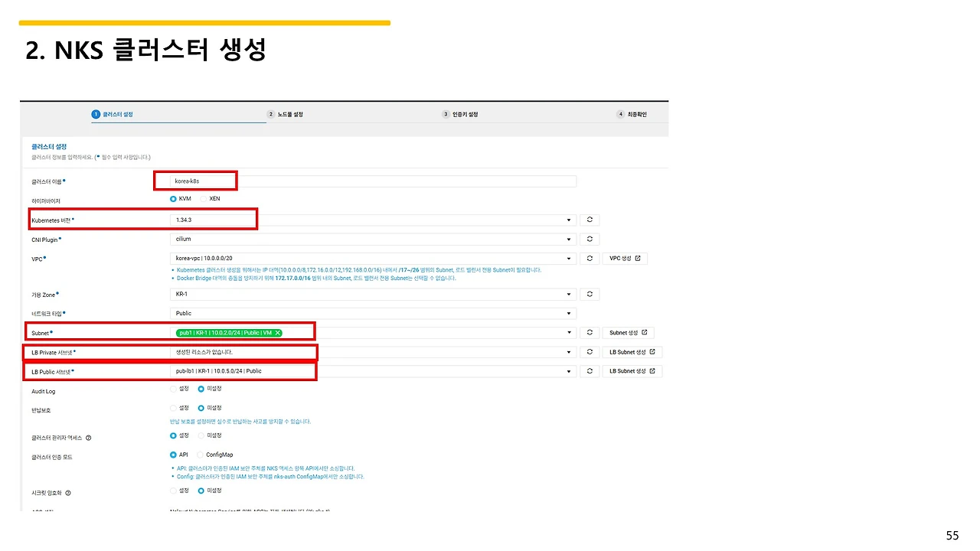This screenshot has width=980, height=551.
Task: Choose 미설정 for 클러스터 관리자 액세스
Action: pos(201,435)
